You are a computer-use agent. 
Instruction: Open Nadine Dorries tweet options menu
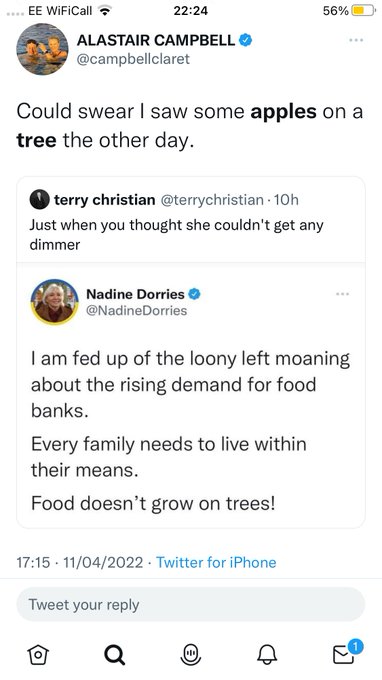click(343, 294)
